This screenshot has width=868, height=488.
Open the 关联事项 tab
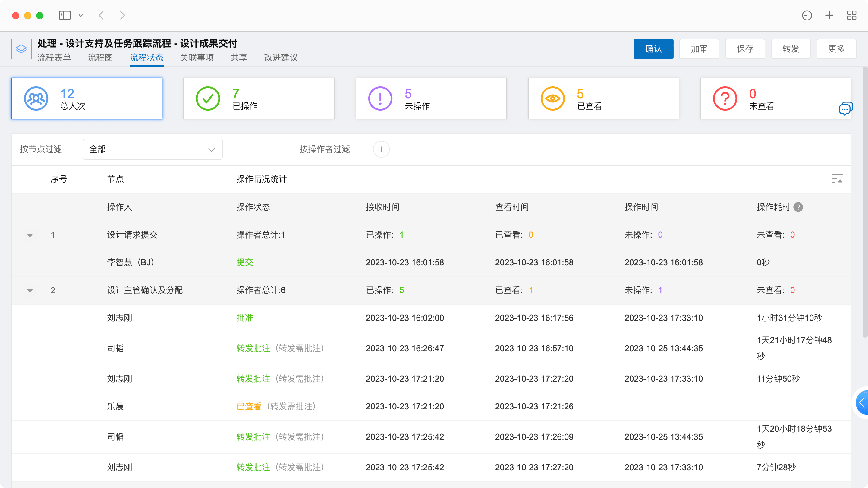click(x=197, y=58)
